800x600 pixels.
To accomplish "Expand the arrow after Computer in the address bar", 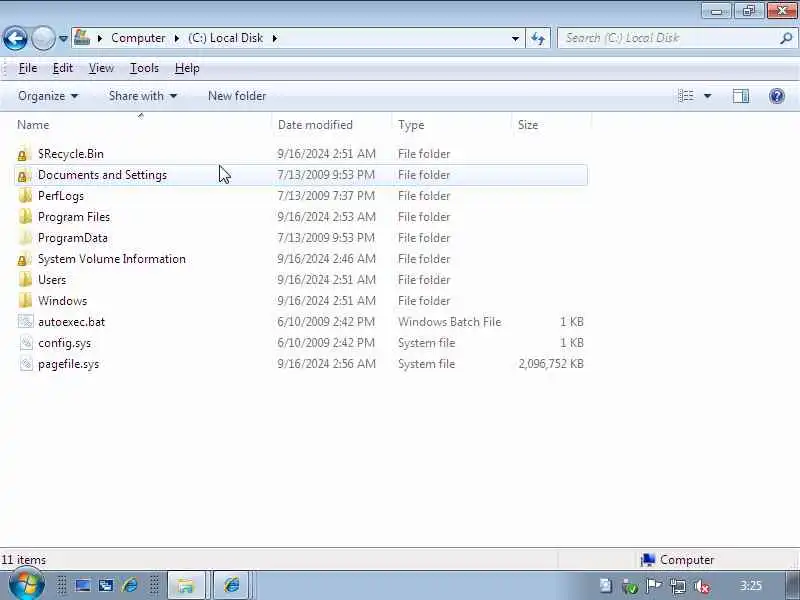I will point(177,38).
